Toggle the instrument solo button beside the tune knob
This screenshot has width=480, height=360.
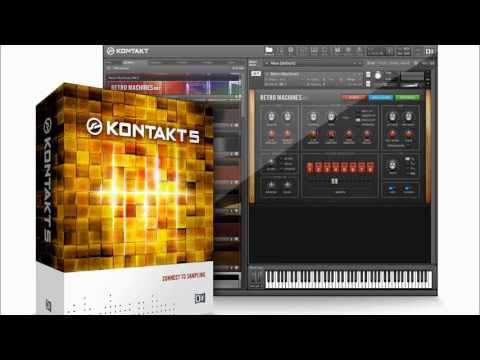coord(368,74)
